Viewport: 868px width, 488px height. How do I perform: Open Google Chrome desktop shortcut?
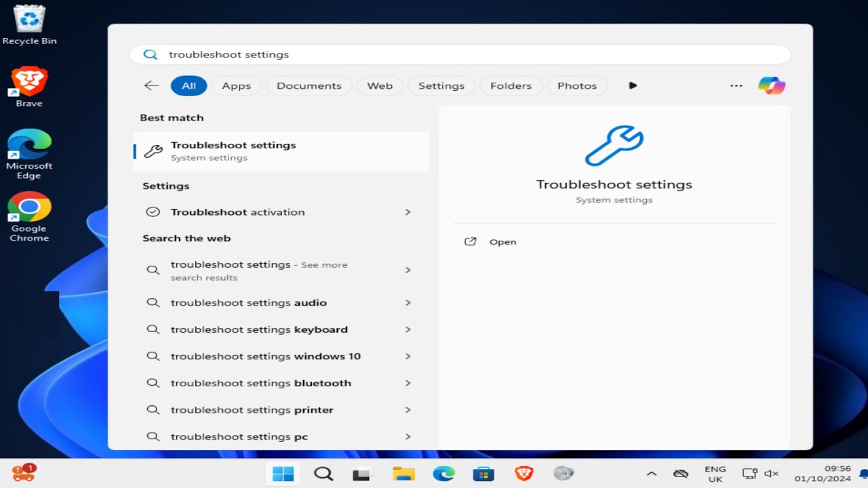point(29,216)
